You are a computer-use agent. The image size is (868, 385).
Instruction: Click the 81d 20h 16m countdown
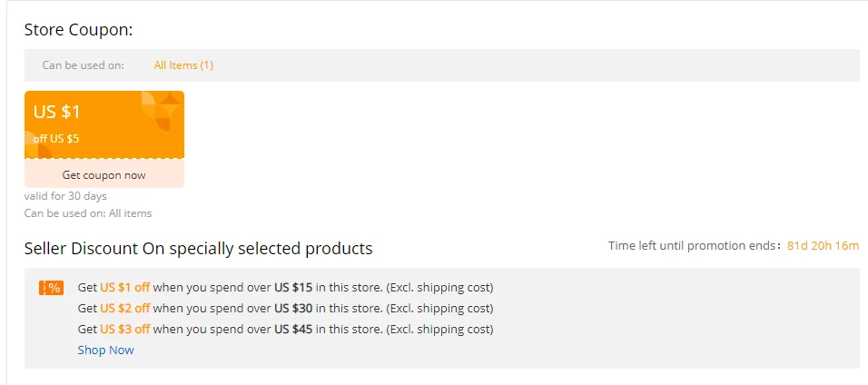(823, 245)
